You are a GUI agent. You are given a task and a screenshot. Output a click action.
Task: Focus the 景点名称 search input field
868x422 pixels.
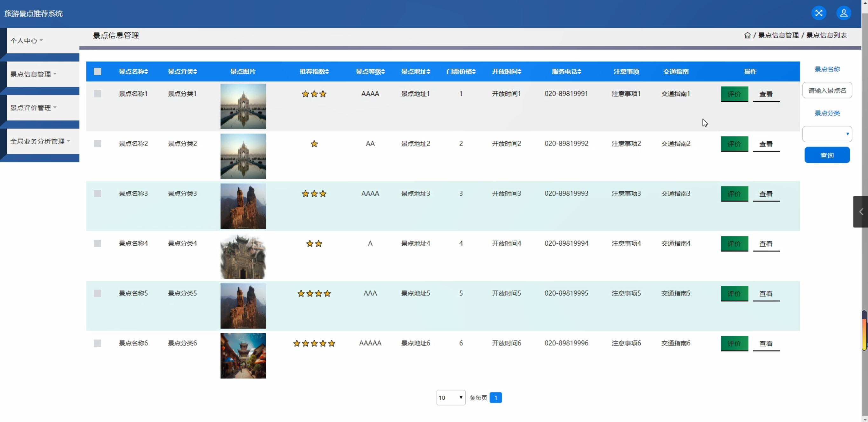pyautogui.click(x=827, y=90)
